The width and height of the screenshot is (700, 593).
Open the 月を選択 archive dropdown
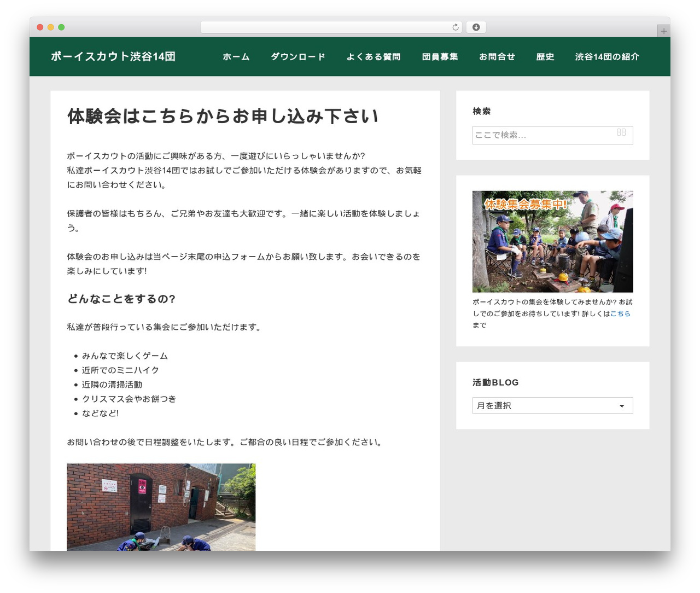click(x=553, y=405)
